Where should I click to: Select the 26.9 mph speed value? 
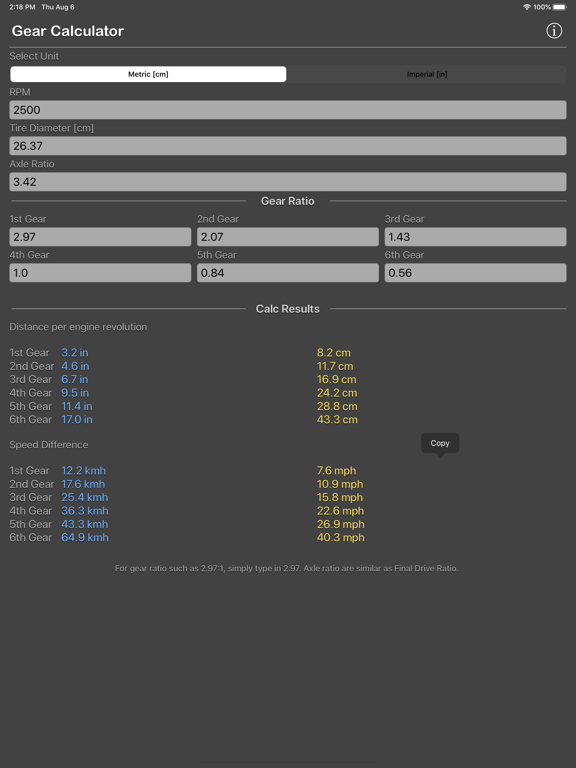tap(340, 524)
